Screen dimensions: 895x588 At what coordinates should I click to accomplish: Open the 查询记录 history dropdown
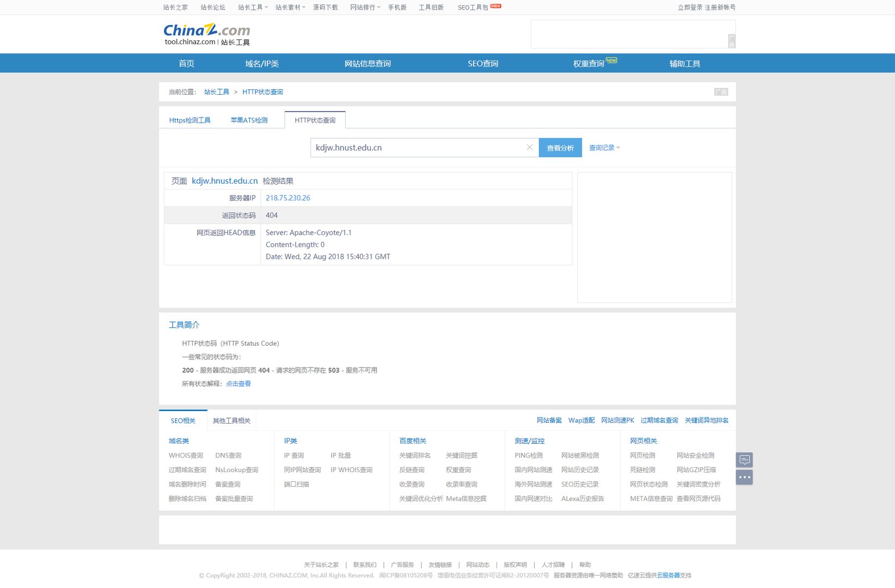604,148
